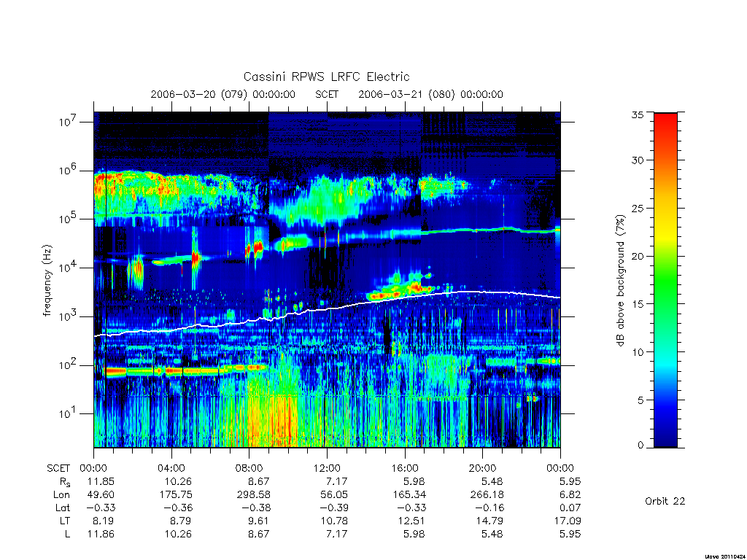Click the dB above background axis title
Image resolution: width=747 pixels, height=560 pixels.
[620, 281]
